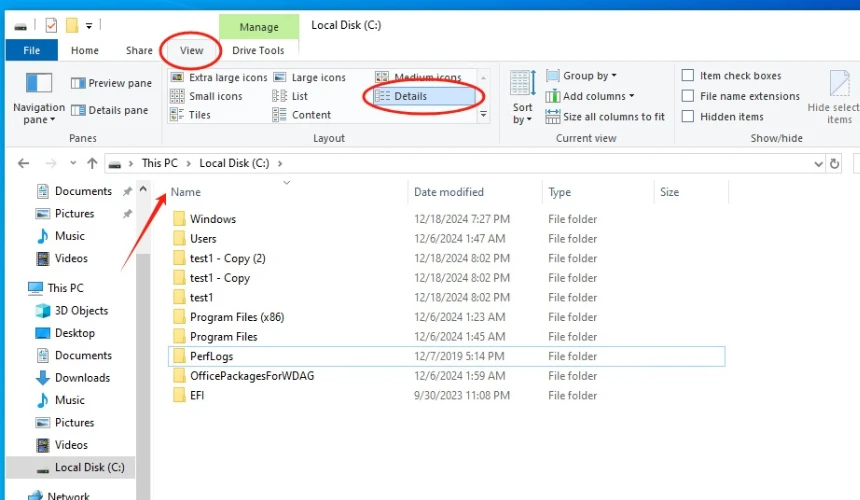Show Hidden items checkbox
Screen dimensions: 860x500
688,116
